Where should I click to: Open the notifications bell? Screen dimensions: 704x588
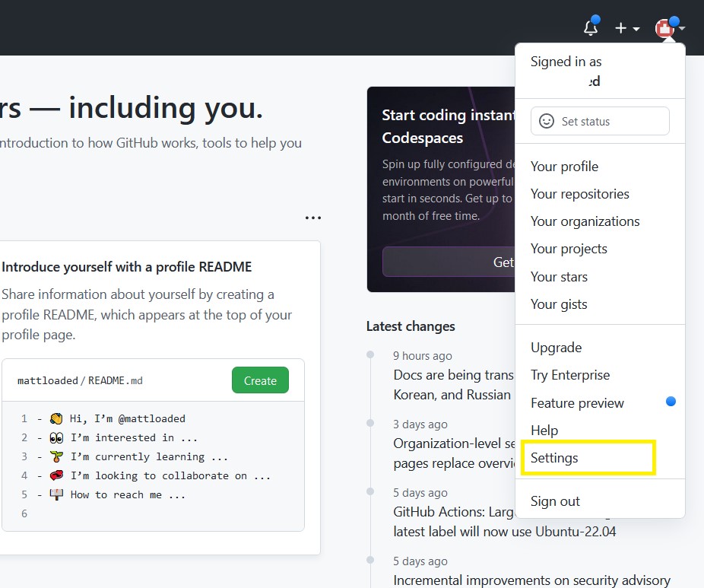(591, 27)
